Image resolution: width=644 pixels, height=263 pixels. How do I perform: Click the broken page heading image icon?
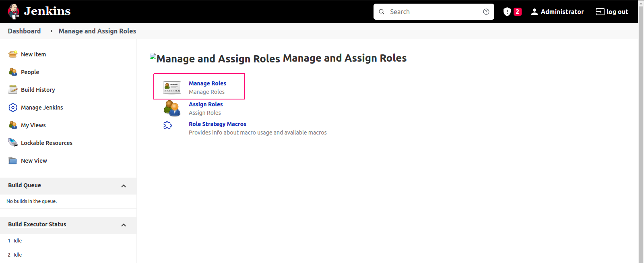coord(153,56)
